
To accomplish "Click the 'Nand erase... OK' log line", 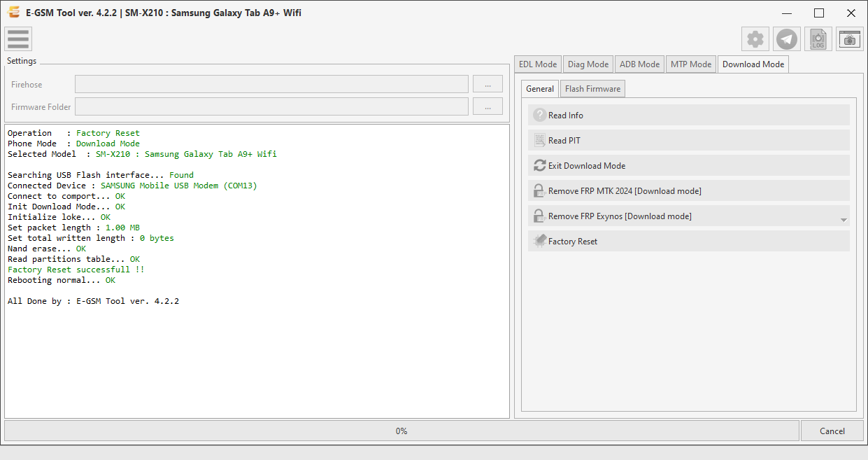I will pos(47,249).
